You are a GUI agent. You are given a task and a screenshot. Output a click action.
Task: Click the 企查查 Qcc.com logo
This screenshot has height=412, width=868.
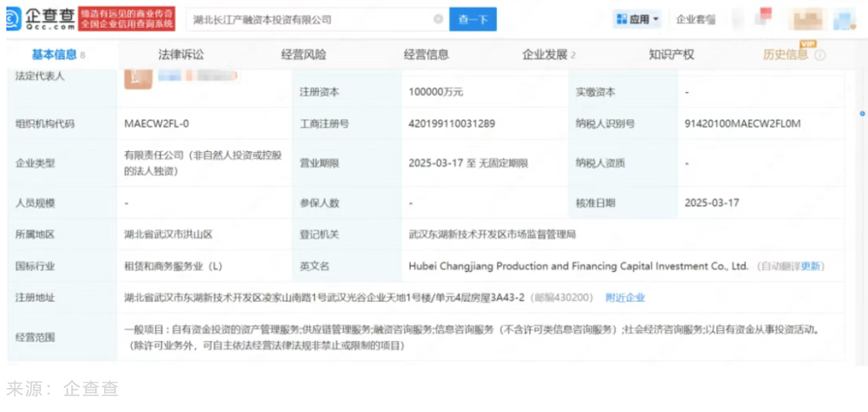pos(40,19)
